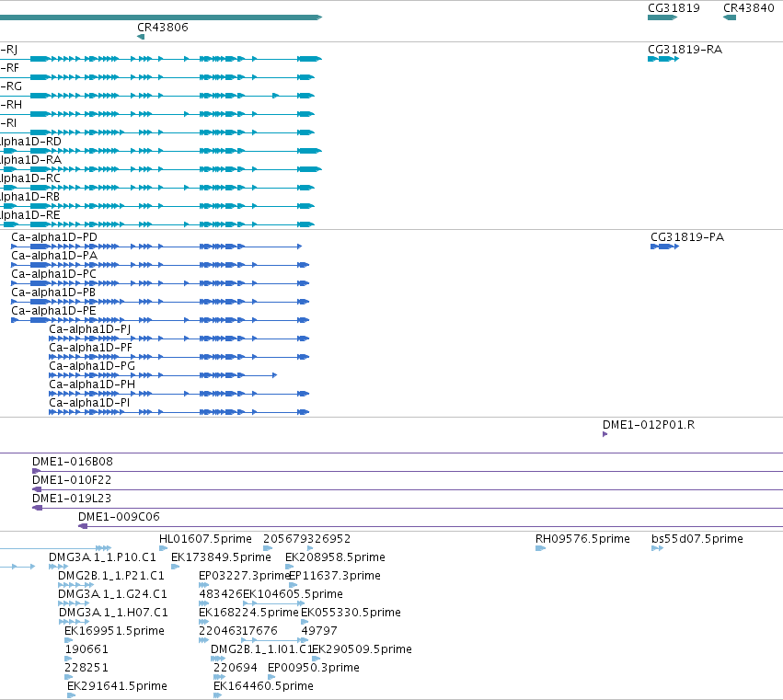Screen dimensions: 783x700
Task: Click the DMG3A.1_1.G24.C1 label
Action: point(112,594)
